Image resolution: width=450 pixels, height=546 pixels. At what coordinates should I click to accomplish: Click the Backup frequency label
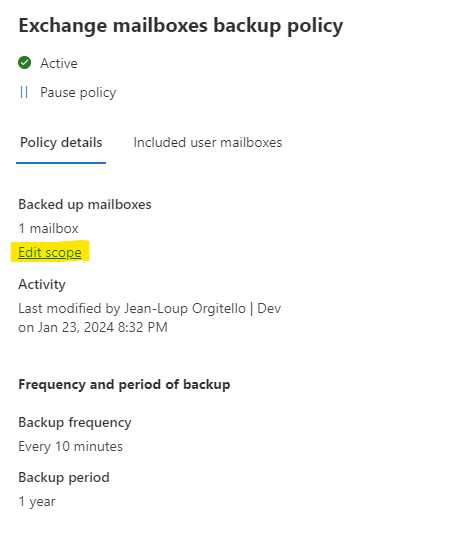(75, 423)
